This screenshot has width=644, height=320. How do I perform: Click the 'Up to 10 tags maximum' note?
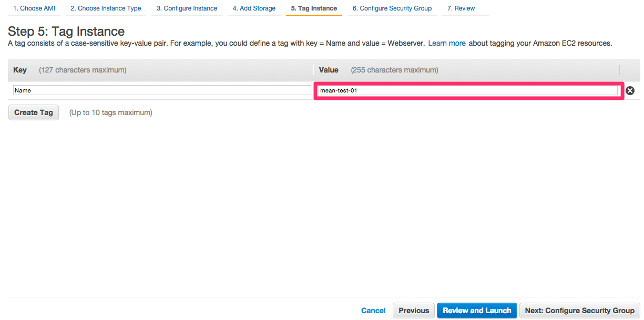click(111, 112)
